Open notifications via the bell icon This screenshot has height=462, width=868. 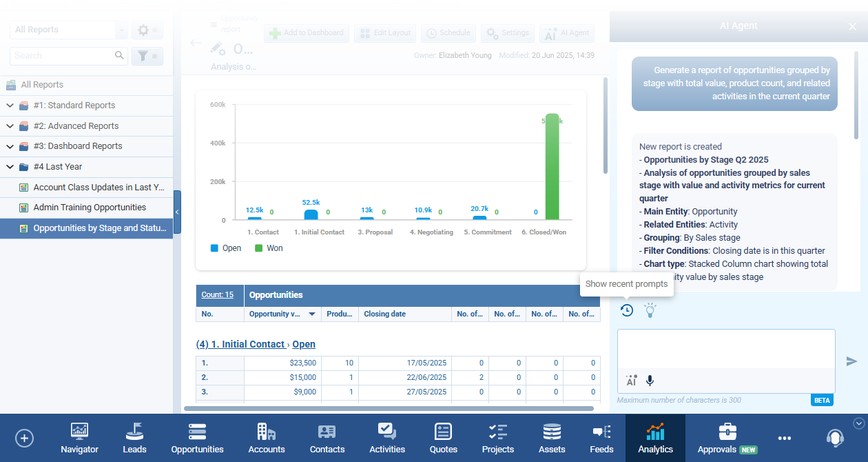[835, 438]
